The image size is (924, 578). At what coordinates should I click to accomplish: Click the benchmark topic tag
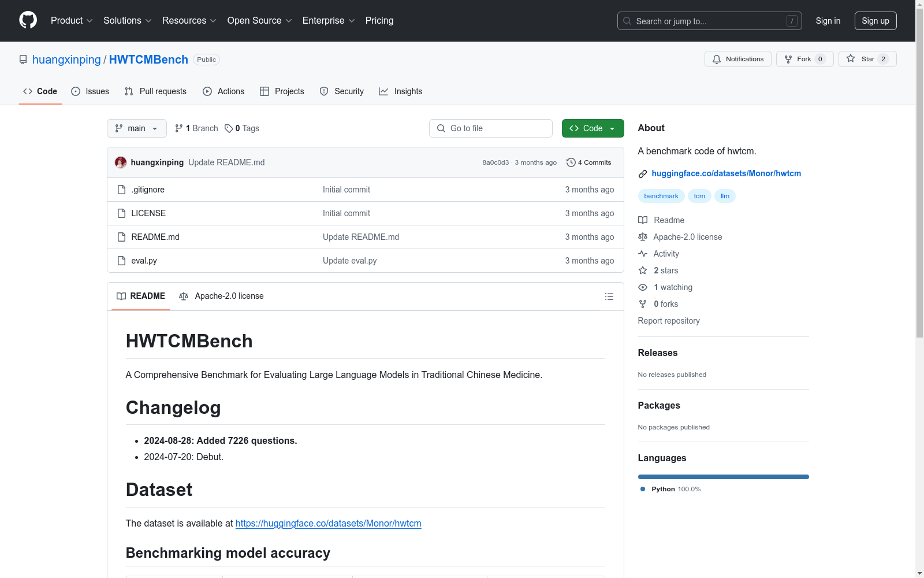[661, 196]
